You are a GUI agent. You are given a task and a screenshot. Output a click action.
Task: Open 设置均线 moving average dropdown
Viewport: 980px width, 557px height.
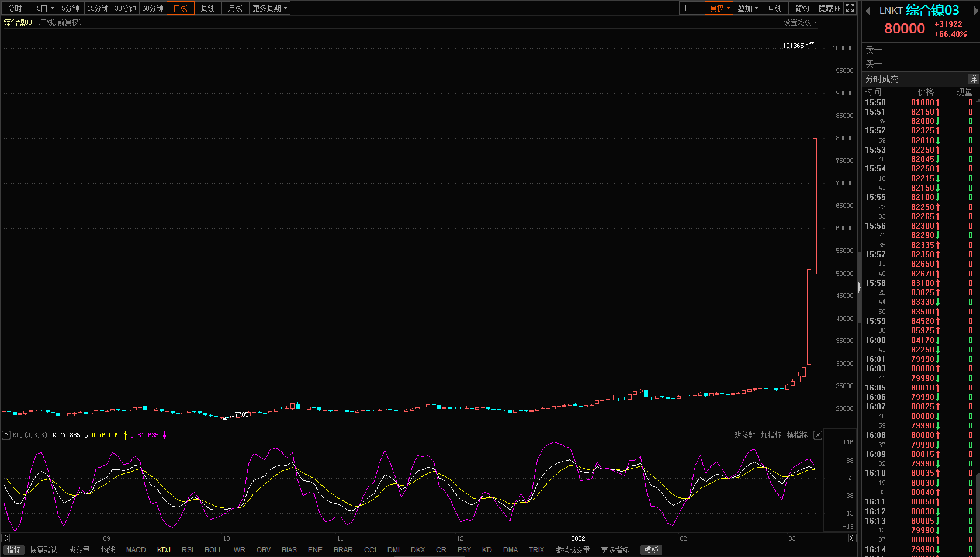800,22
